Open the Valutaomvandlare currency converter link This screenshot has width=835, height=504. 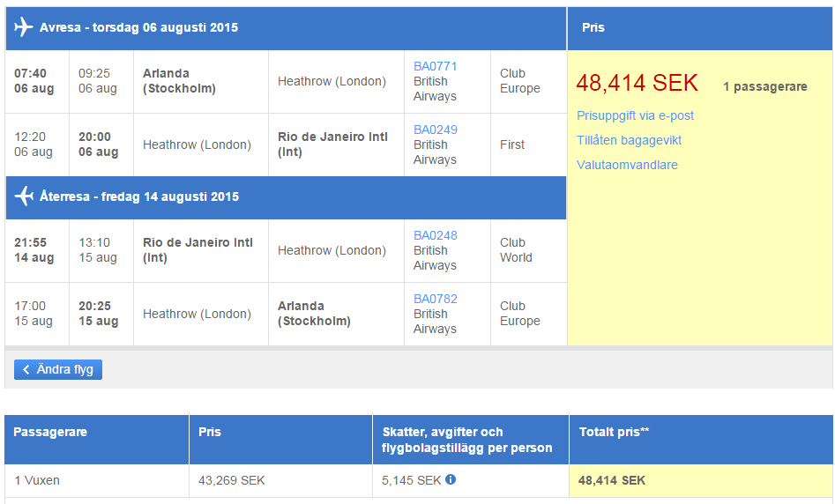(x=627, y=165)
